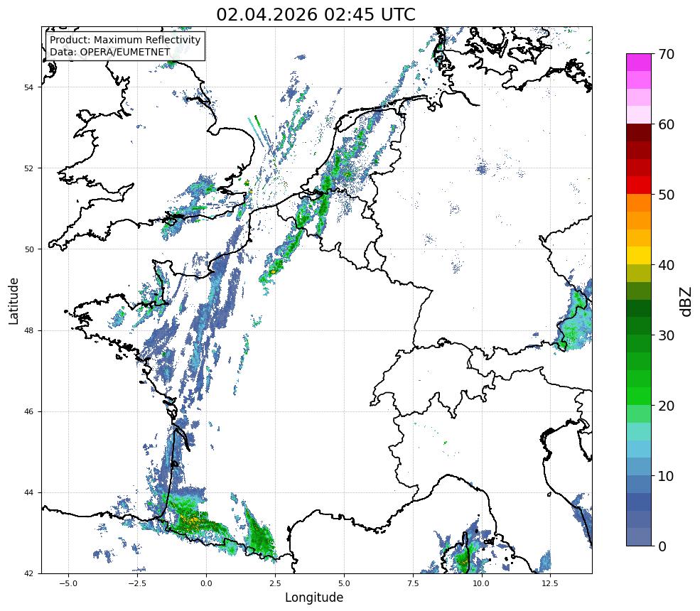
Task: Pick the olive colorbar segment just below 40
Action: pos(639,273)
